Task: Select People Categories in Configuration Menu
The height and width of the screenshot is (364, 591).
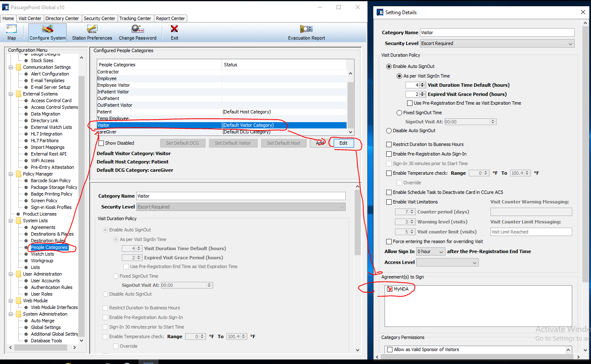Action: pyautogui.click(x=49, y=247)
